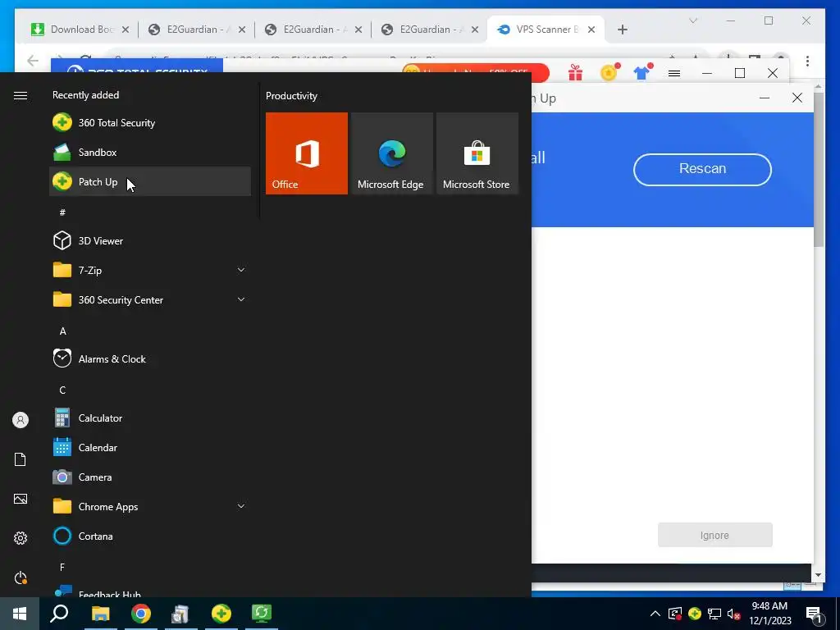
Task: Switch to the third E2Guardian tab
Action: tap(430, 30)
